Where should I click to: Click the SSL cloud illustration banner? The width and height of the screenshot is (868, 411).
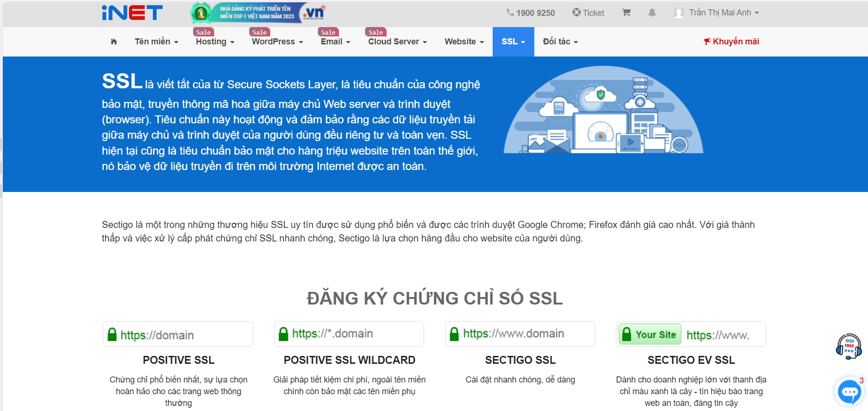pyautogui.click(x=603, y=110)
